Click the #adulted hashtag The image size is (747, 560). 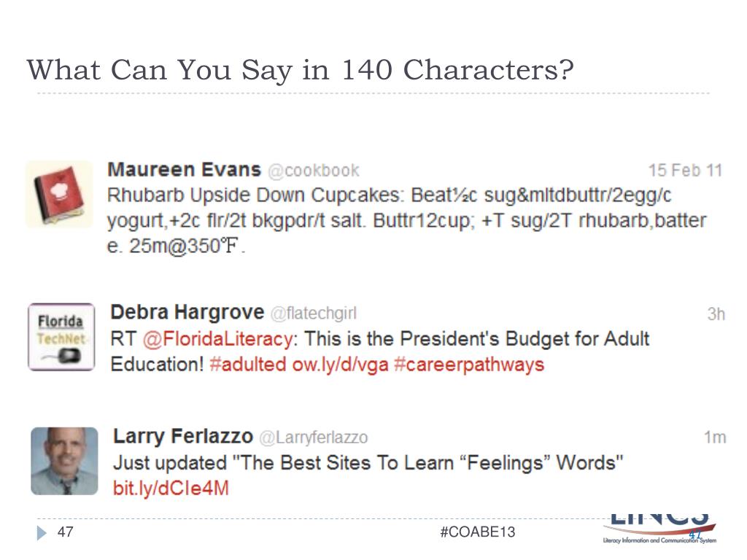coord(248,365)
